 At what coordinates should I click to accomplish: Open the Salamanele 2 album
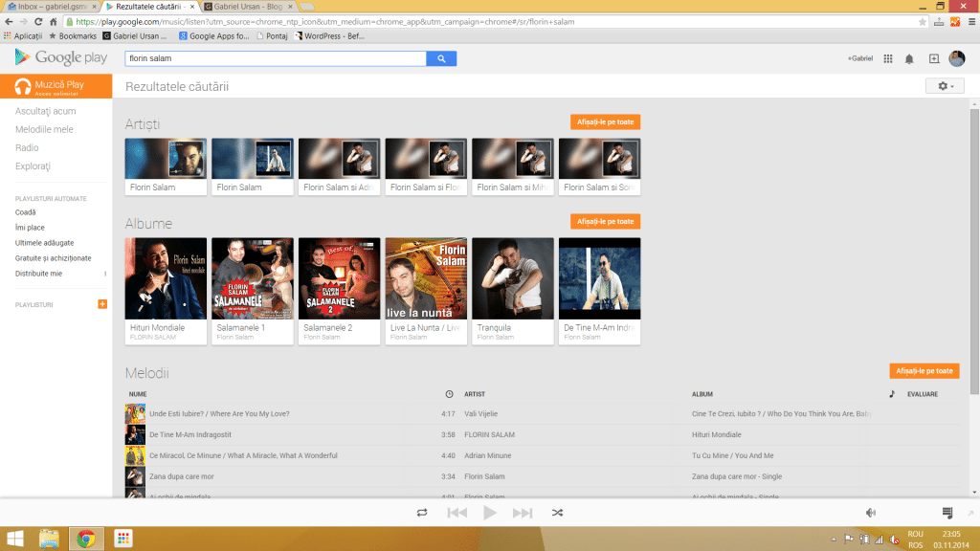[340, 291]
